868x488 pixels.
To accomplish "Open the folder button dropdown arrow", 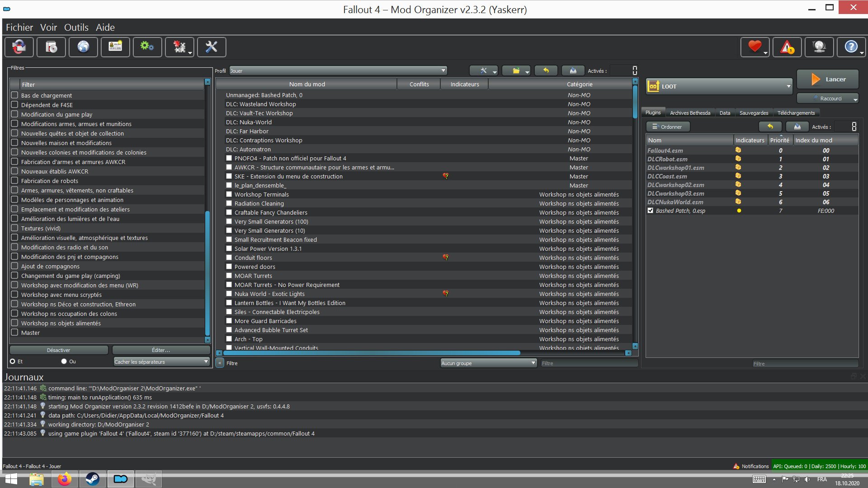I will (527, 71).
